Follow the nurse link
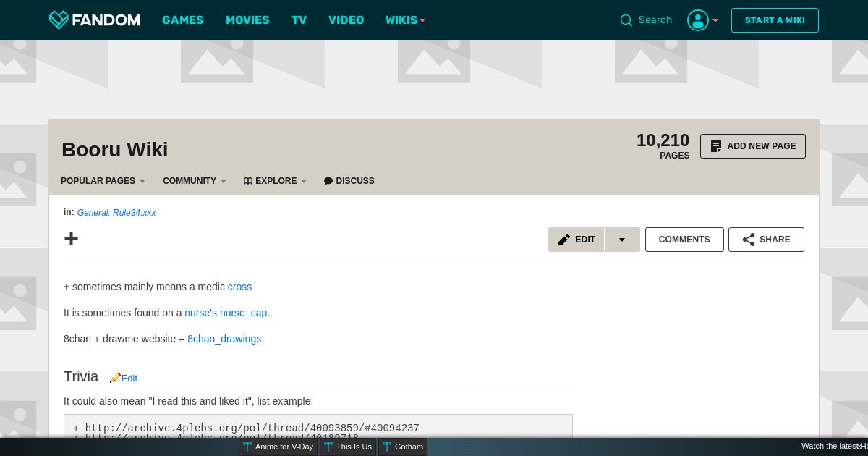This screenshot has width=868, height=456. pos(197,313)
